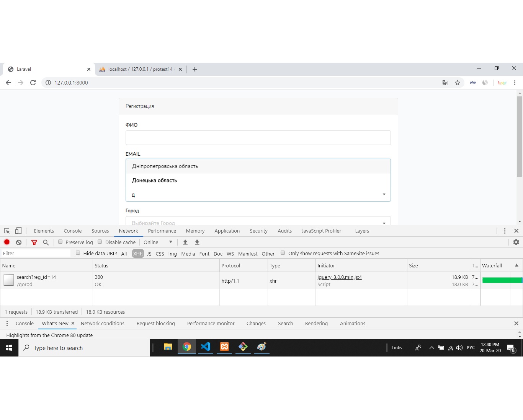Choose the Дніпропетровська область option

point(258,166)
